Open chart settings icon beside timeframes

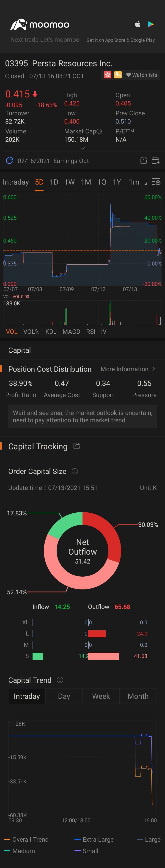click(x=156, y=182)
